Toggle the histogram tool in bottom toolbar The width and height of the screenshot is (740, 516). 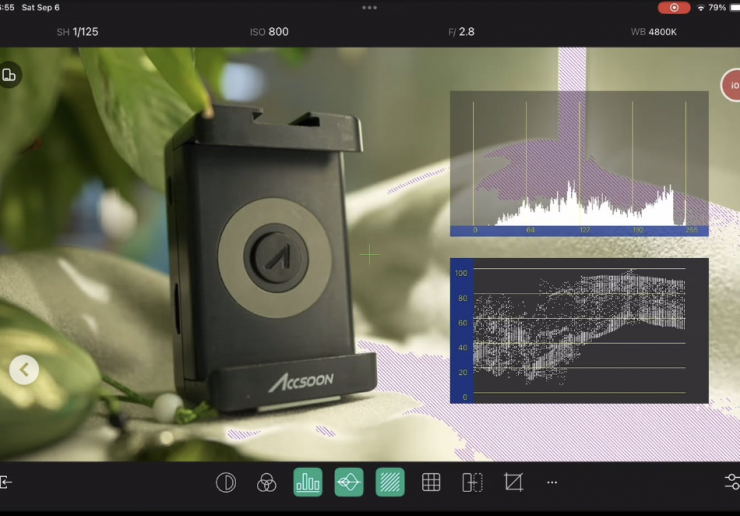[307, 482]
